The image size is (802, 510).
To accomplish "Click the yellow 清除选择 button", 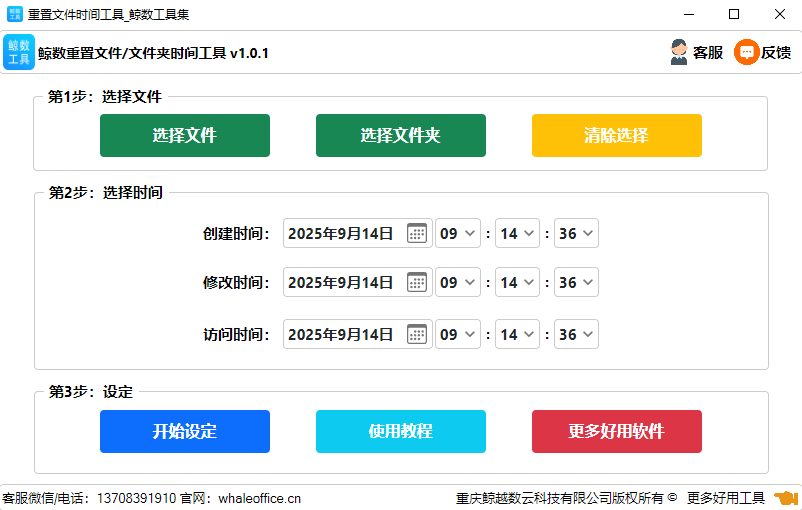I will (616, 136).
